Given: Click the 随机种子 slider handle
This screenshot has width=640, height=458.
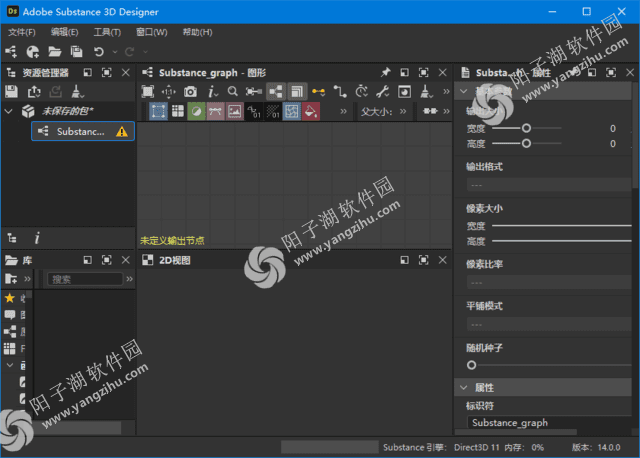Looking at the screenshot, I should tap(471, 365).
